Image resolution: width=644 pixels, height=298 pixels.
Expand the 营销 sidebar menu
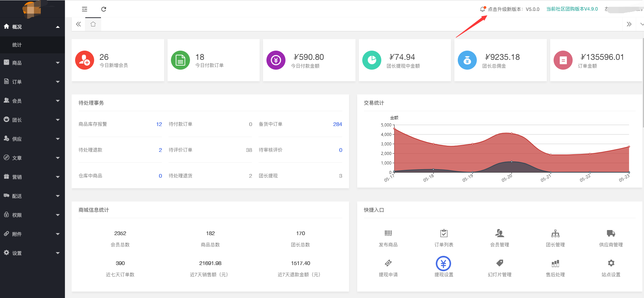32,177
